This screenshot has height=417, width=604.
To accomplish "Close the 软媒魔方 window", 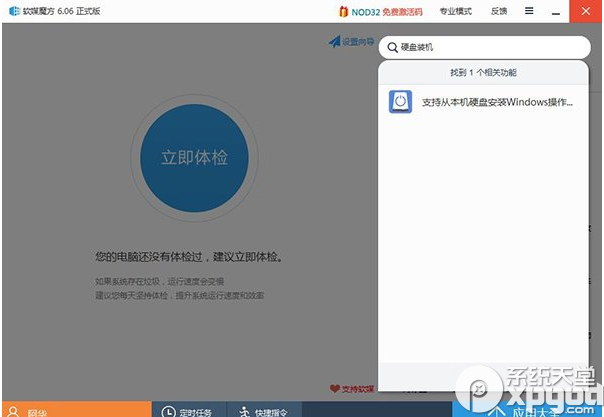I will click(x=586, y=11).
